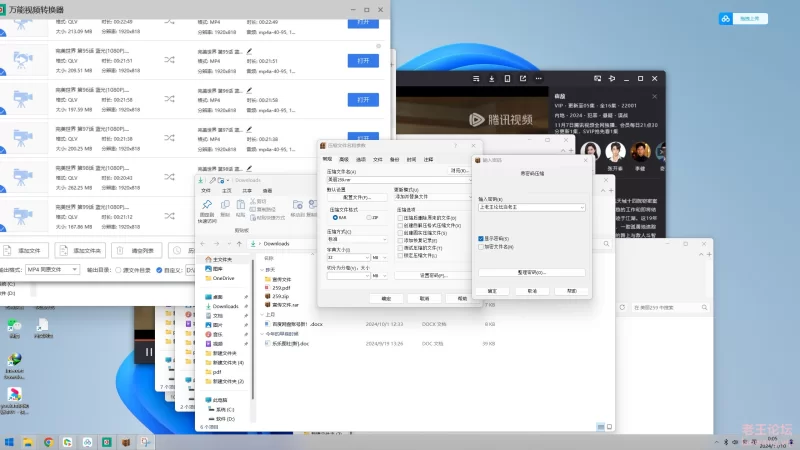The width and height of the screenshot is (800, 450).
Task: Edit output name pencil icon for episode 97
Action: (x=249, y=130)
